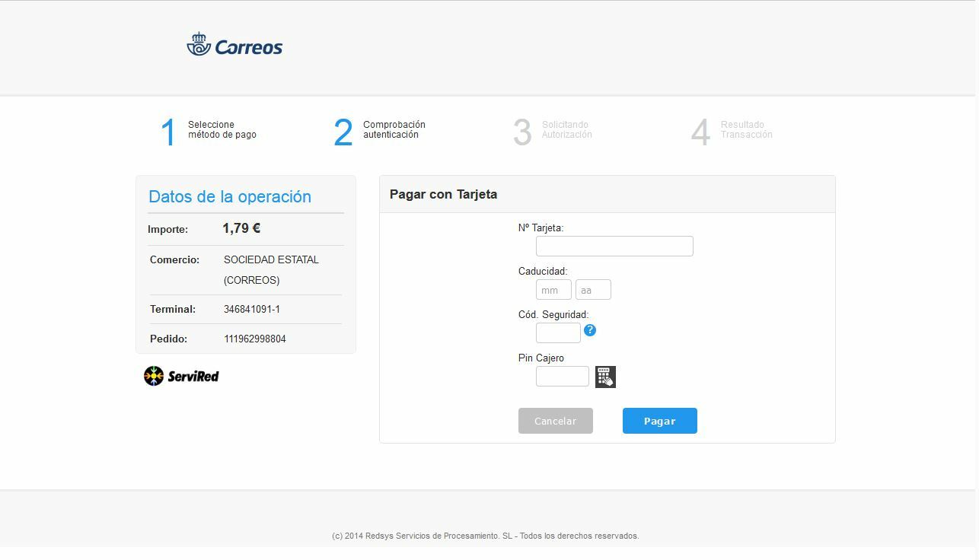Click the step 1 number icon

168,132
